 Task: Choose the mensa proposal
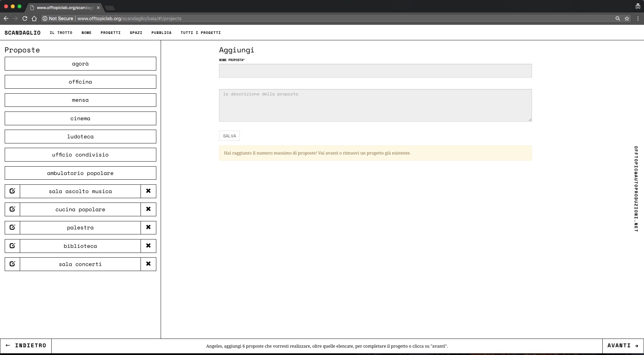coord(80,100)
